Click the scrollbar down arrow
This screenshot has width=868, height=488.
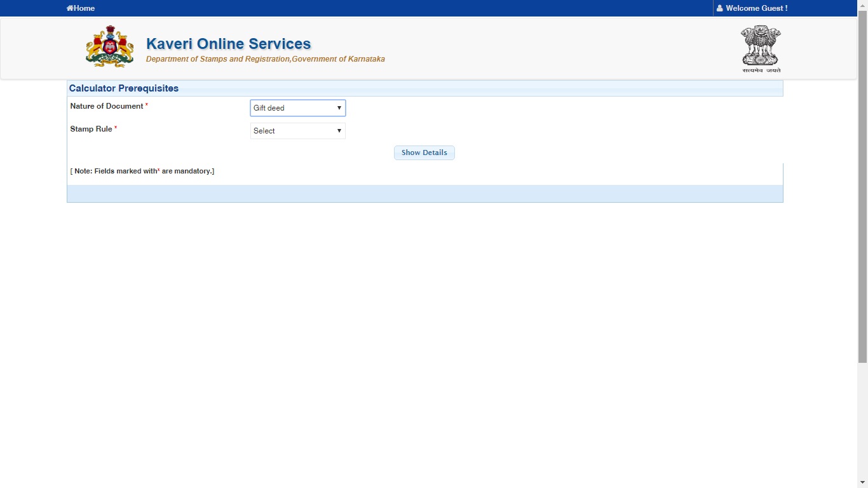pos(862,483)
